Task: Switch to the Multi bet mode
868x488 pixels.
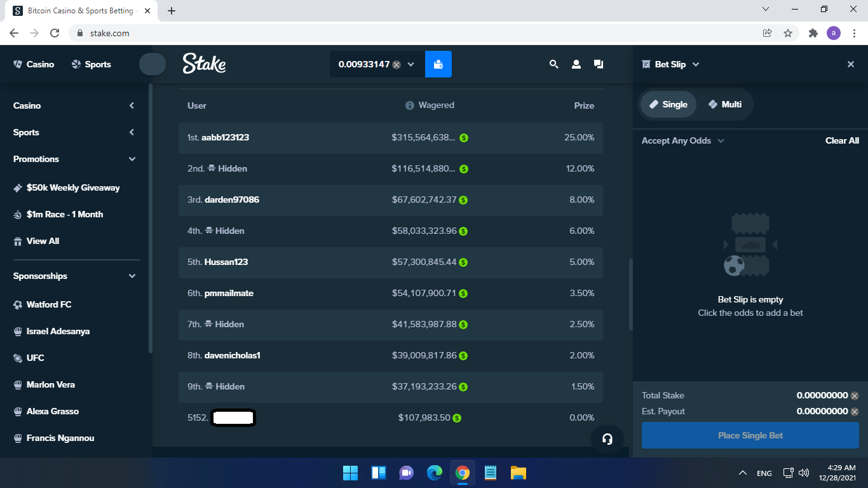Action: pyautogui.click(x=725, y=104)
